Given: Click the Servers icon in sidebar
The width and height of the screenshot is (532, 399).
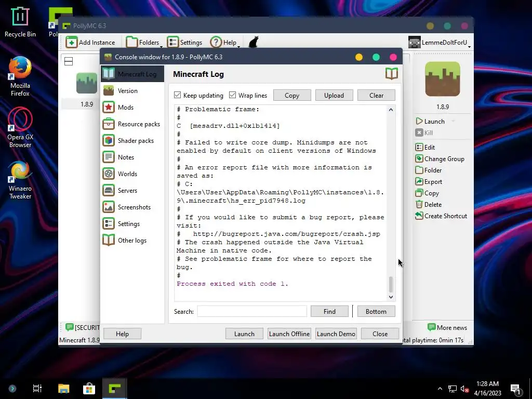Looking at the screenshot, I should pos(109,190).
